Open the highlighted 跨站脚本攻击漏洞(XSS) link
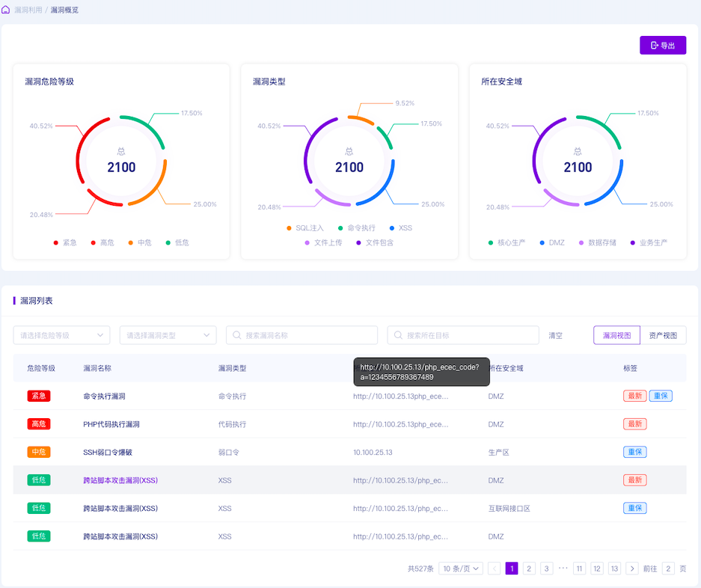 pos(120,480)
